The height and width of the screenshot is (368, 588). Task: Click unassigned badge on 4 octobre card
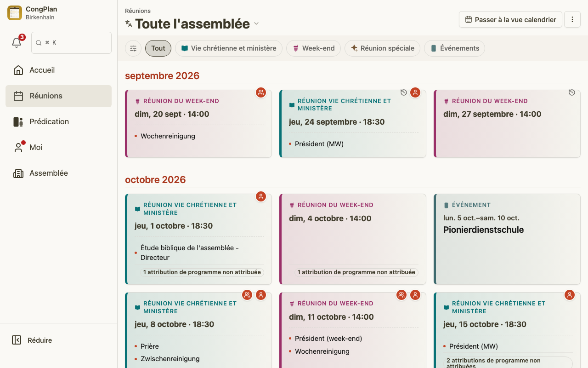pyautogui.click(x=356, y=272)
